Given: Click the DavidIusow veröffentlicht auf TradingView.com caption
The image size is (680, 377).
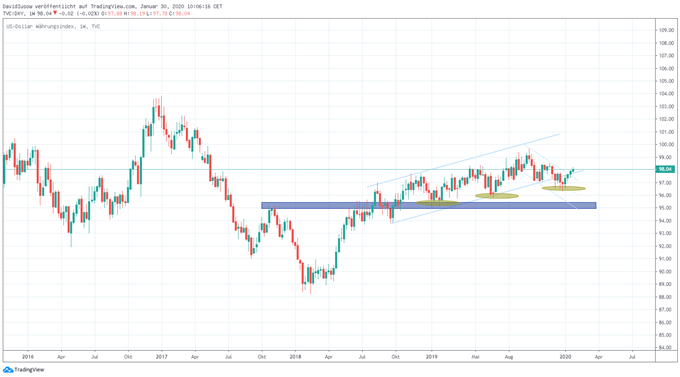Looking at the screenshot, I should [112, 7].
